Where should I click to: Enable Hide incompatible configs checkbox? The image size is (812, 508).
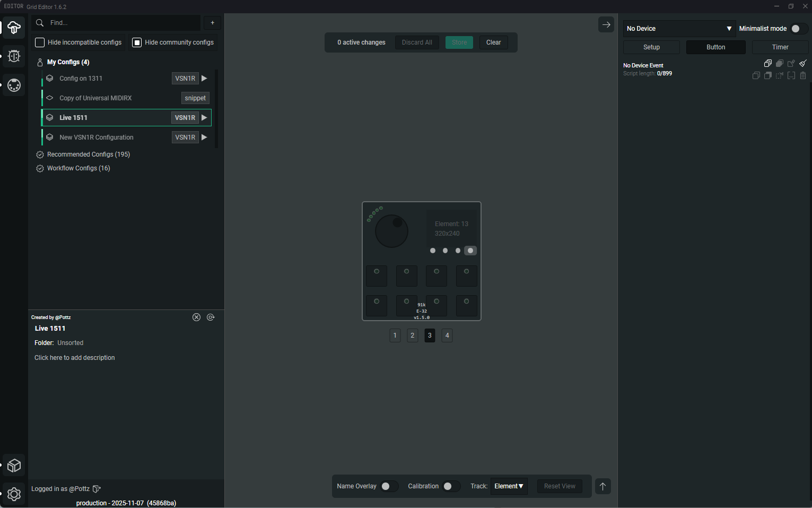tap(40, 42)
